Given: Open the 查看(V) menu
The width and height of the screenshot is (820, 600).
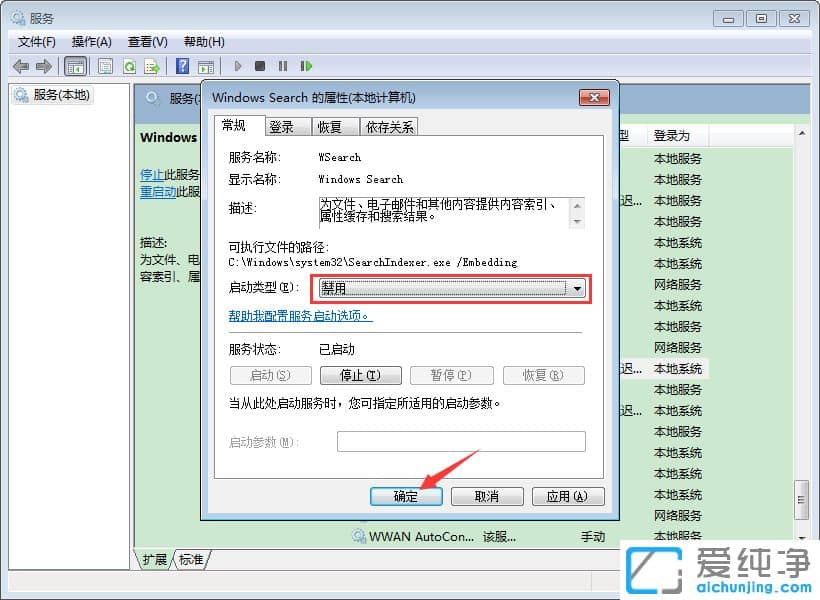Looking at the screenshot, I should pyautogui.click(x=148, y=42).
